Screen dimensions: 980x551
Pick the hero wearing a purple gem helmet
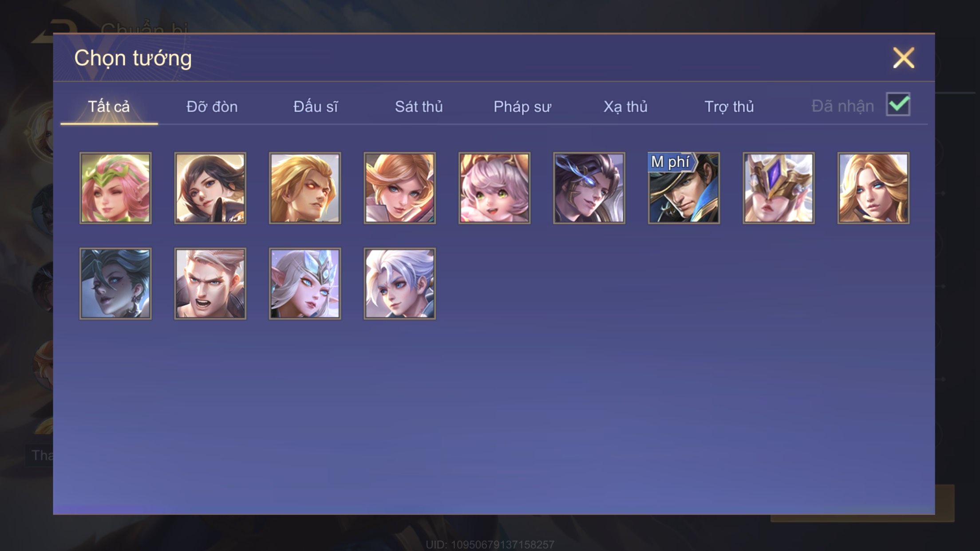[x=778, y=188]
